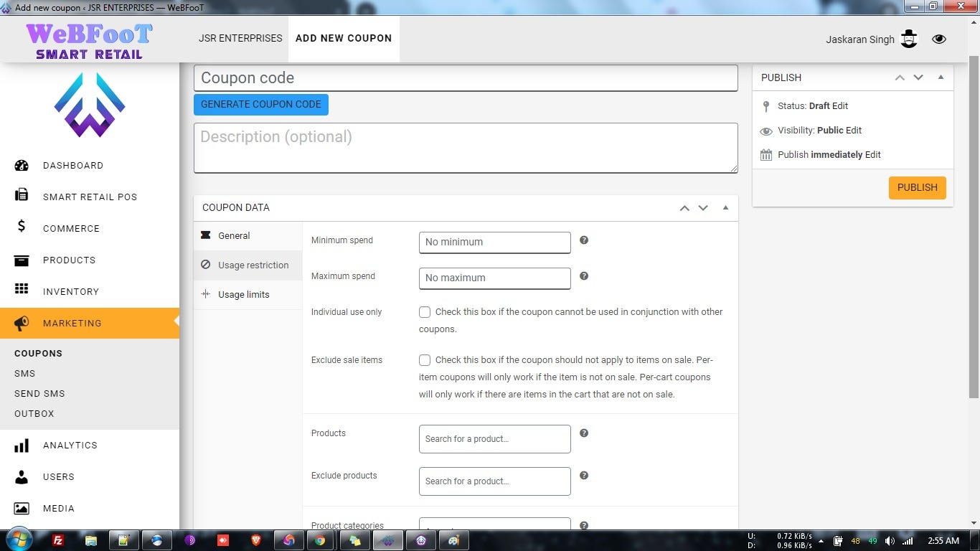Image resolution: width=980 pixels, height=551 pixels.
Task: Click the Generate Coupon Code button
Action: coord(261,105)
